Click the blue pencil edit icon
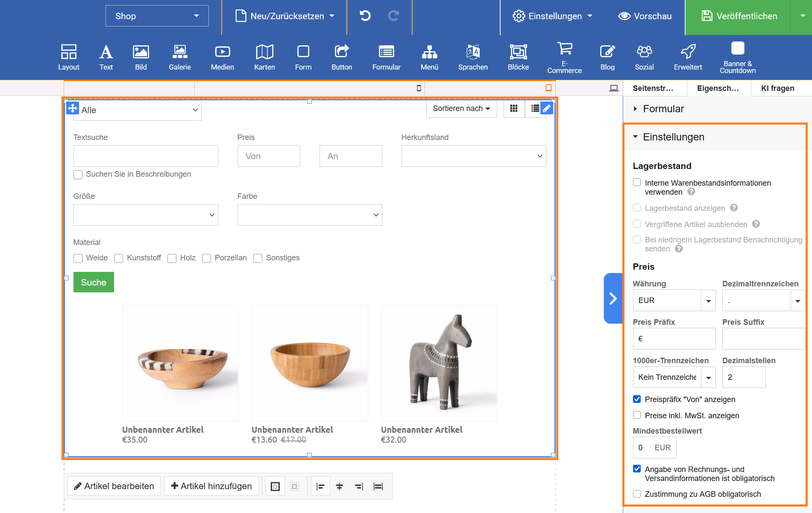This screenshot has width=812, height=513. click(x=547, y=108)
